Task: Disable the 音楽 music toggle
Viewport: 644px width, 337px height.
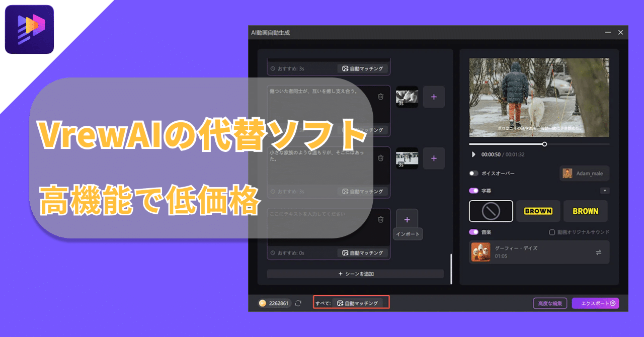Action: pos(472,232)
